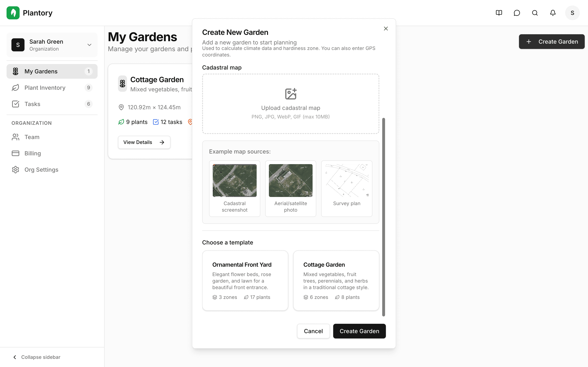Click the Tasks checkbox icon in sidebar

(x=16, y=104)
